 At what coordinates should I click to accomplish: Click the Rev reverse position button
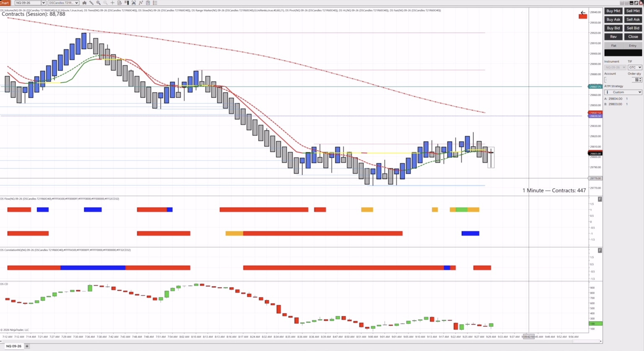(x=613, y=37)
